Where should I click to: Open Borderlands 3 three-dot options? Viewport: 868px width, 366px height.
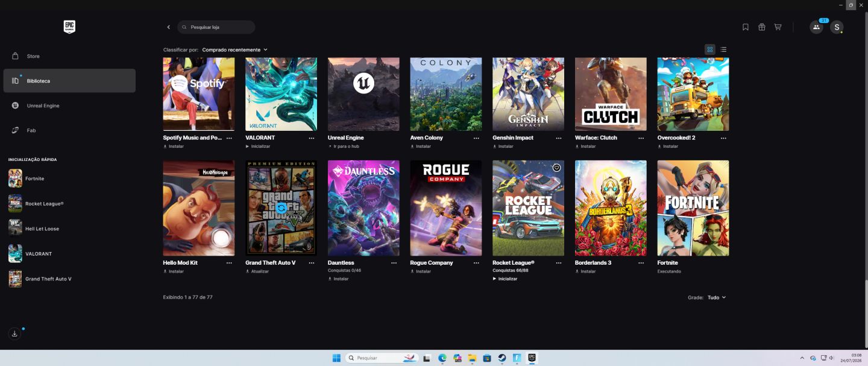pyautogui.click(x=641, y=263)
